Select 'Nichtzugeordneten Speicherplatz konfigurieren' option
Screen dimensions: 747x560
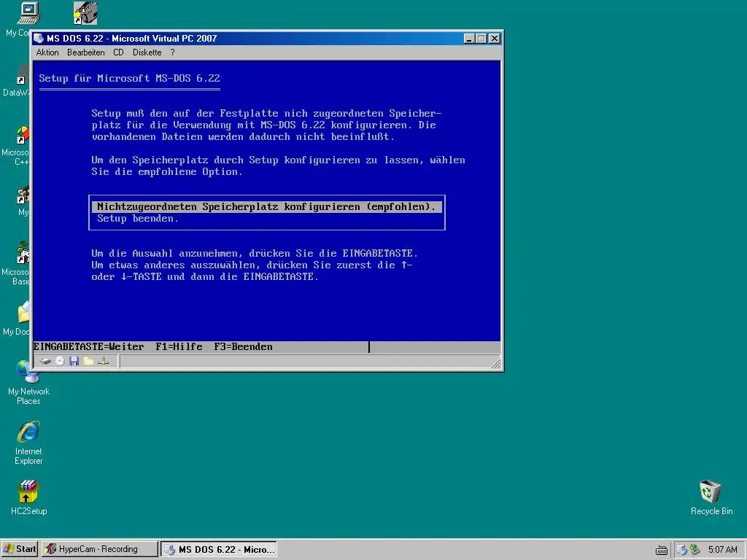(x=267, y=206)
